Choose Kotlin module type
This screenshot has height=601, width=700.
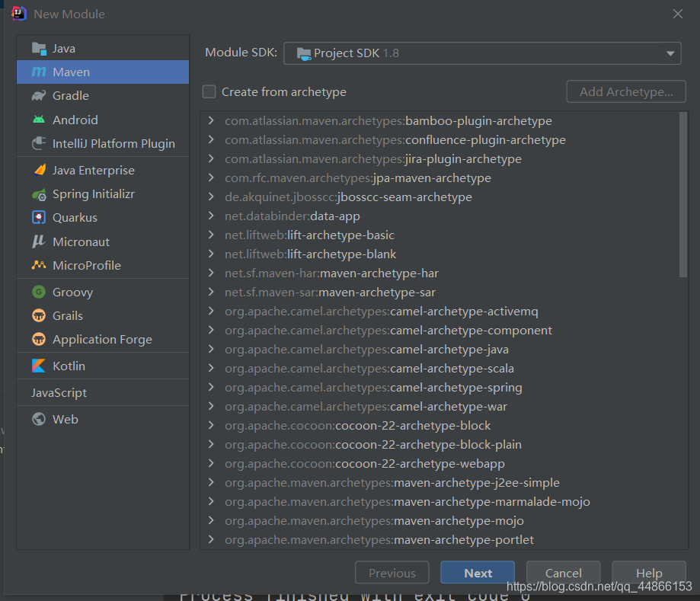pos(103,366)
